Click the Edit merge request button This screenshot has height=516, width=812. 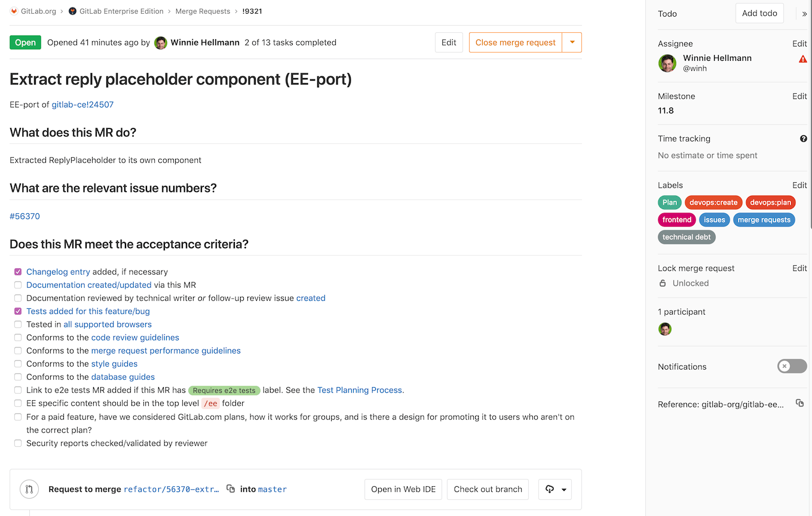449,42
